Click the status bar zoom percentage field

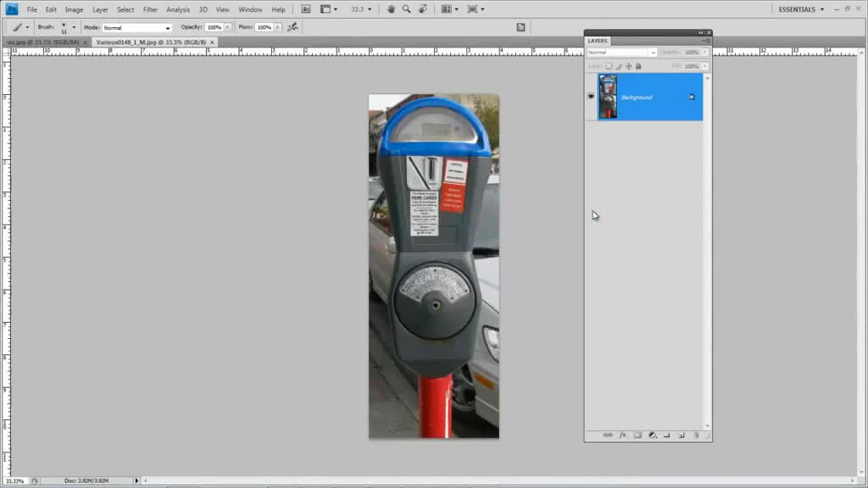14,481
